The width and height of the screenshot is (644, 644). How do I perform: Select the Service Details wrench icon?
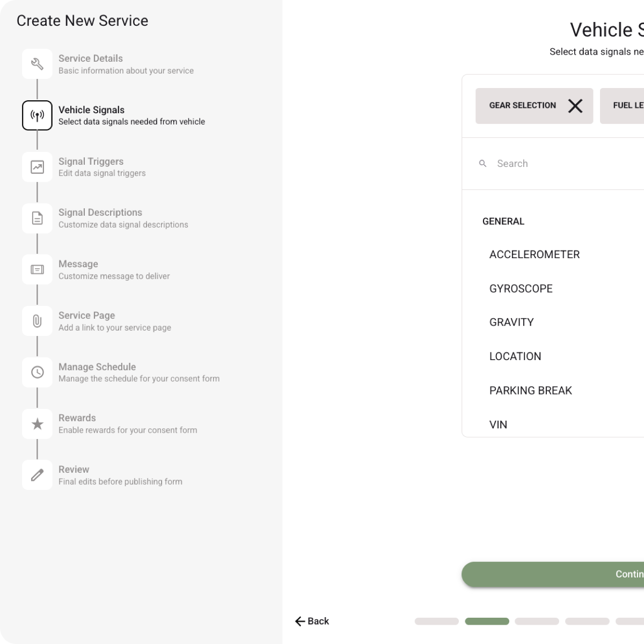(x=36, y=64)
